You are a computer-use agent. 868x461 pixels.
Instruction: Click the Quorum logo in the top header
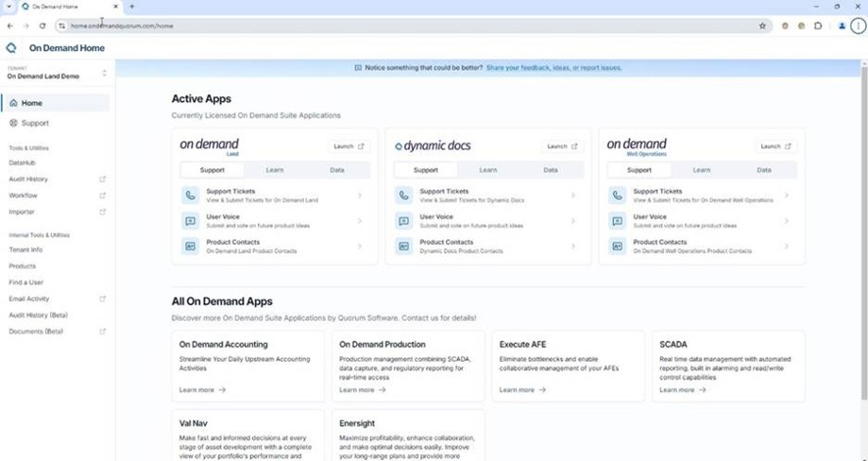point(11,47)
